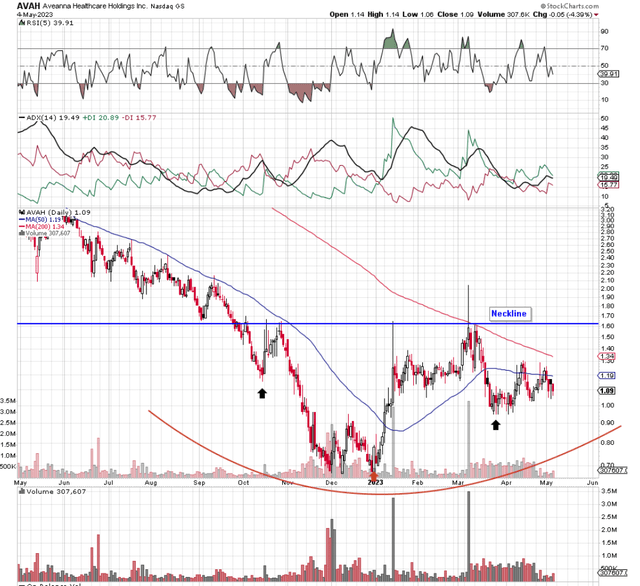Click the 70 level on the RSI axis
This screenshot has width=640, height=586.
604,49
